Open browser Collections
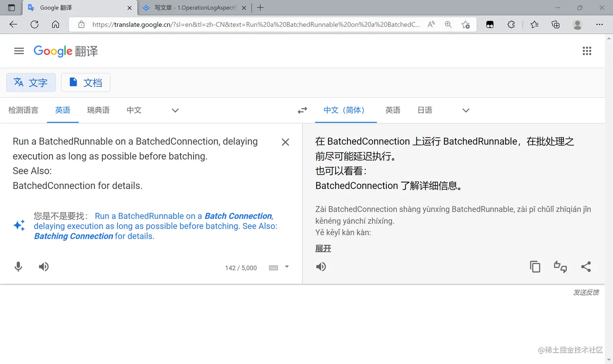This screenshot has width=613, height=364. (555, 24)
